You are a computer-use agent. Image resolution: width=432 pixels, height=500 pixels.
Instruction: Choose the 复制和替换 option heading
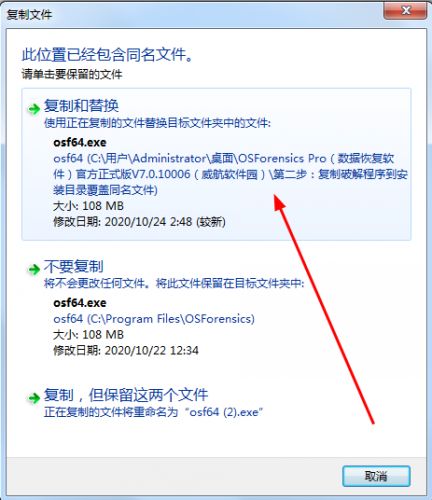tap(81, 106)
